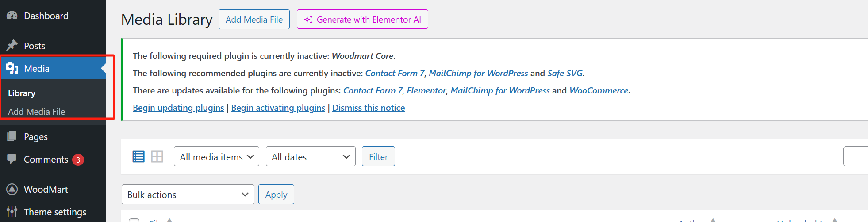
Task: Click the Media sidebar icon
Action: pyautogui.click(x=12, y=68)
